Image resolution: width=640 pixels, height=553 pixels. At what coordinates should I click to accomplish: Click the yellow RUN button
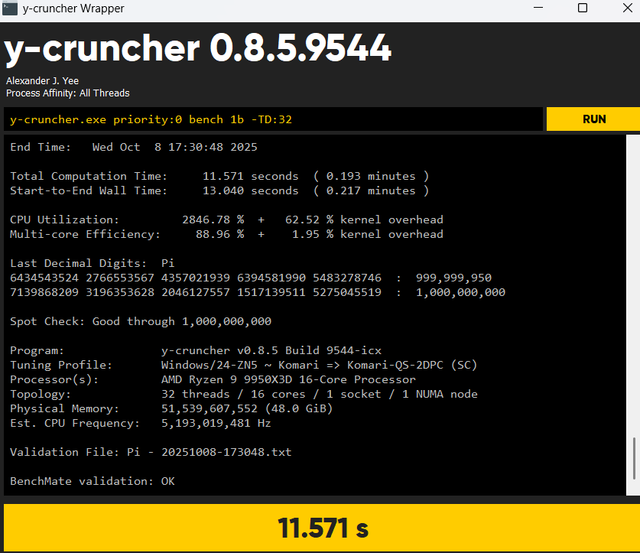(593, 119)
